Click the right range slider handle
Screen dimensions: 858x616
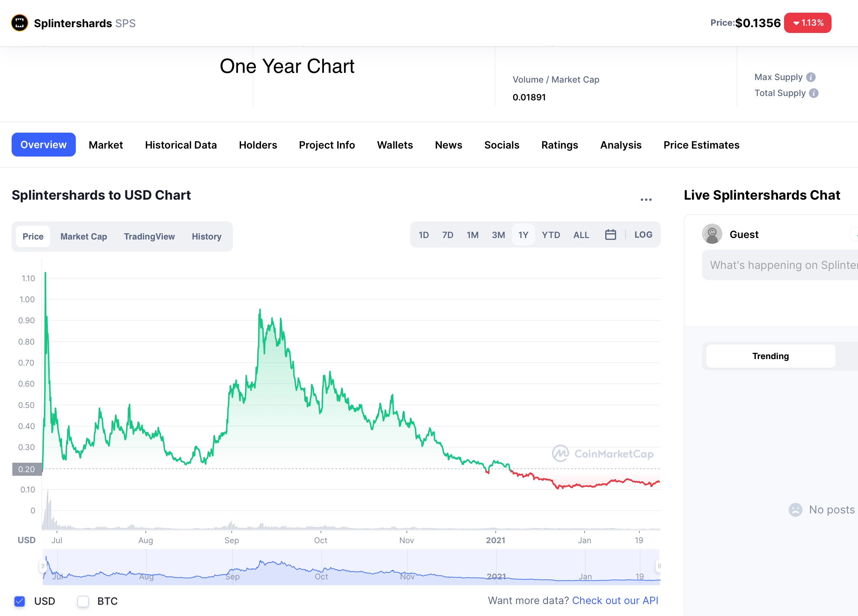(x=659, y=566)
